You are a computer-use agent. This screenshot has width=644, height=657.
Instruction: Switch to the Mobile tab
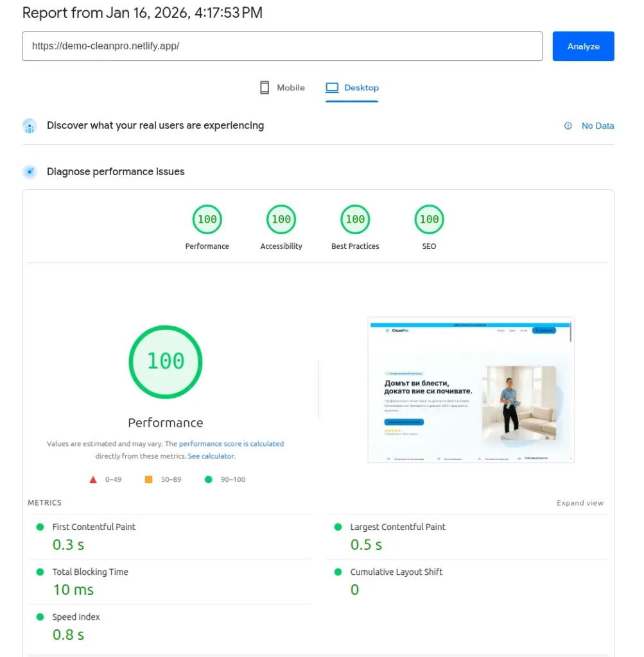pos(283,87)
